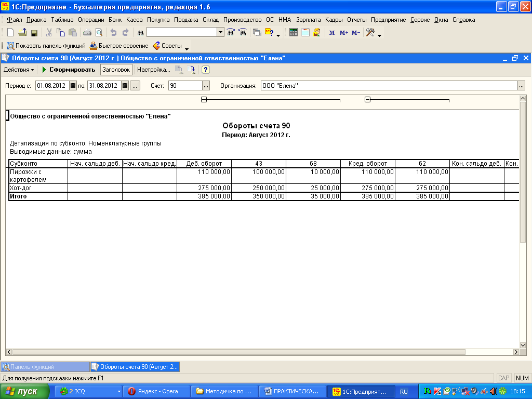
Task: Click the vertical scrollbar down arrow
Action: pos(523,345)
